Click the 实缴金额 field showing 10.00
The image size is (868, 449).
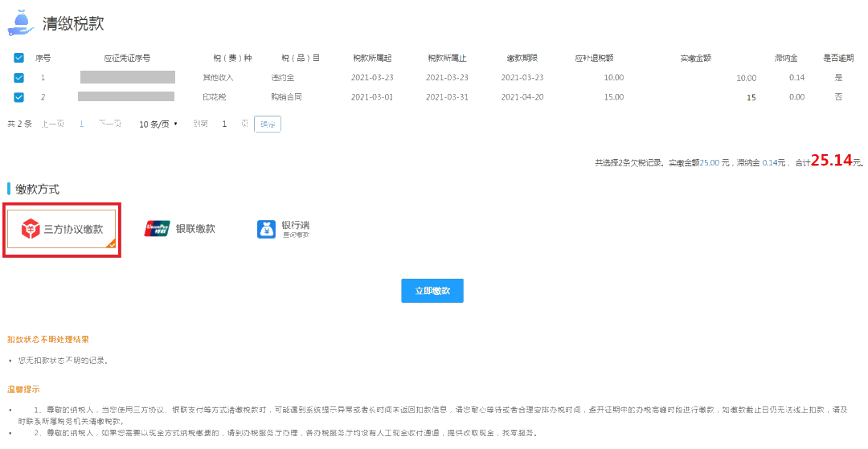[747, 79]
